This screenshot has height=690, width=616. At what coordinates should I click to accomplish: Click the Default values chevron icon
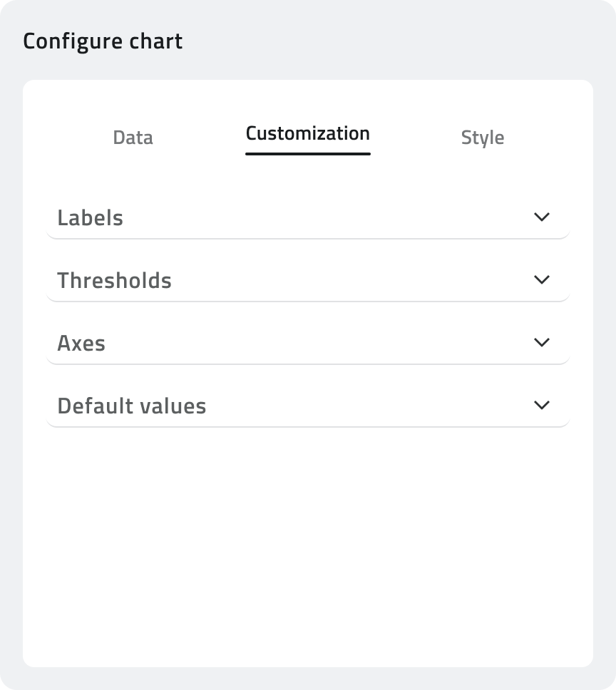[542, 405]
